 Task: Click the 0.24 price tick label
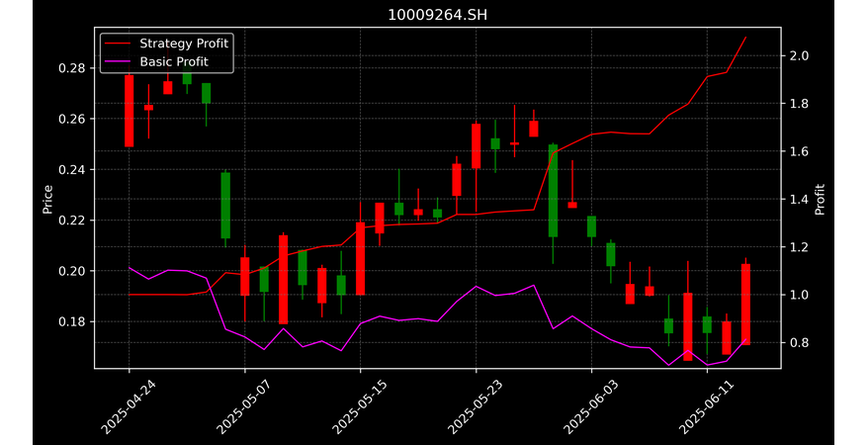tap(71, 170)
